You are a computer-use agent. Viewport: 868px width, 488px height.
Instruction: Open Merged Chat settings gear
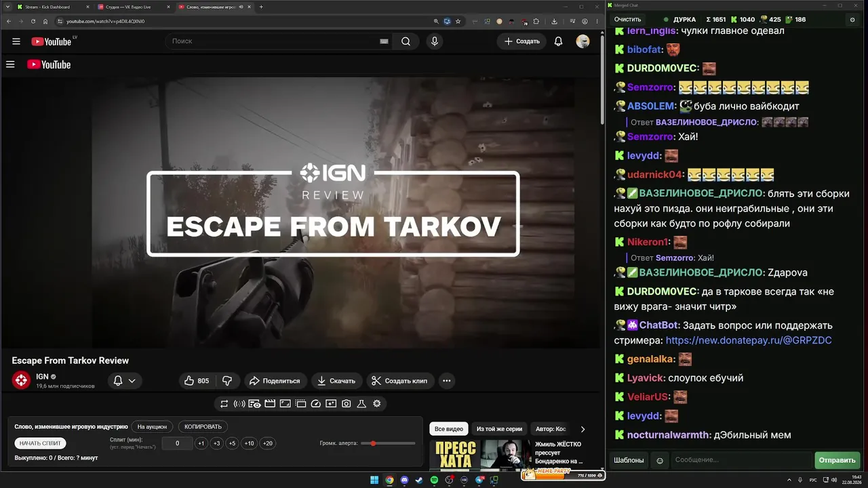click(852, 20)
